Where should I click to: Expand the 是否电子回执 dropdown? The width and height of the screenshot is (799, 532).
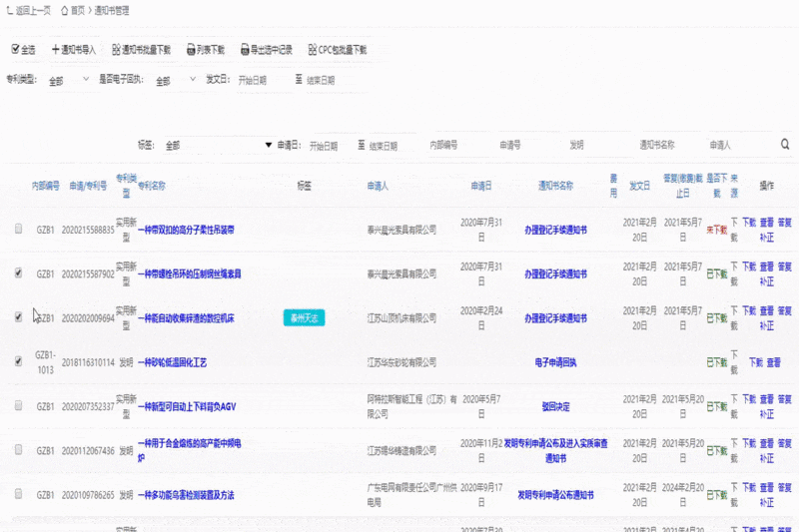(x=170, y=81)
